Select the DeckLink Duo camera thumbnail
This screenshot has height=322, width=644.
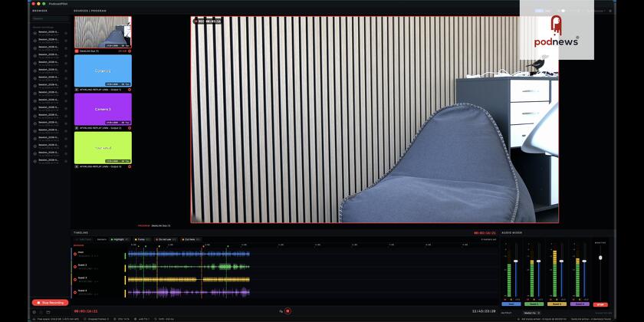click(103, 32)
